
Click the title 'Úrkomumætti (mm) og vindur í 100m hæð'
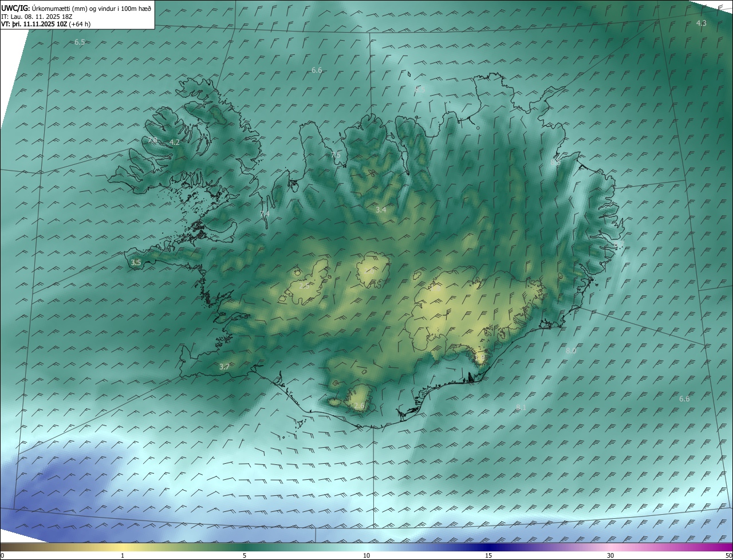click(92, 8)
